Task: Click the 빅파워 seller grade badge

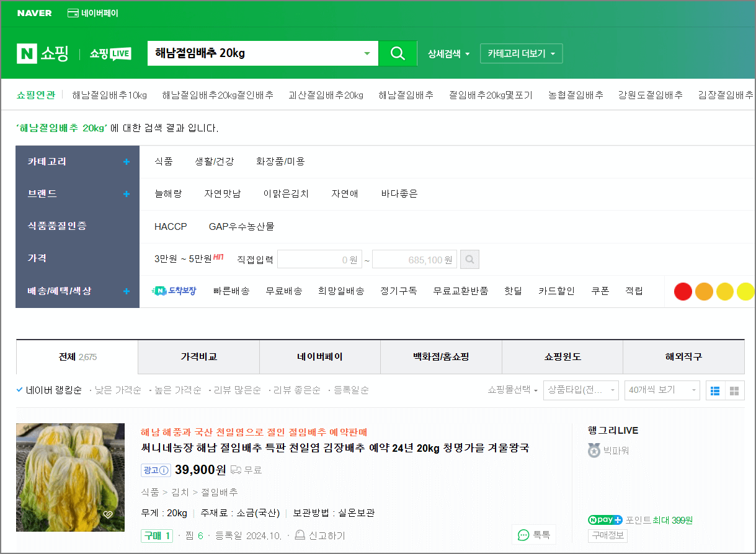Action: [608, 451]
